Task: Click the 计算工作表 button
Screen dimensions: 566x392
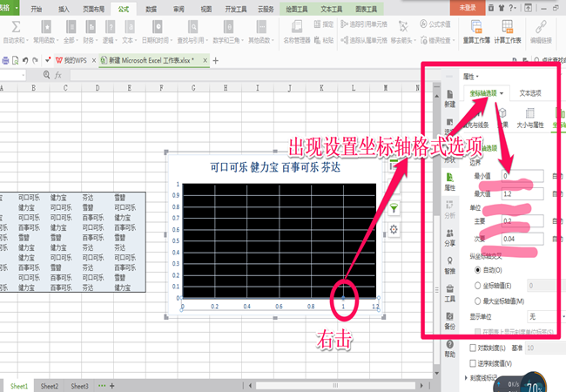Action: point(507,31)
